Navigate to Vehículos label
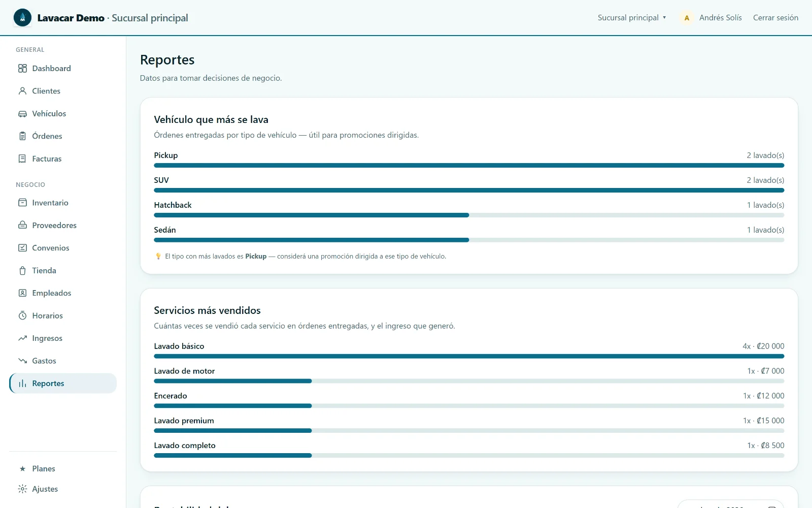 [49, 114]
